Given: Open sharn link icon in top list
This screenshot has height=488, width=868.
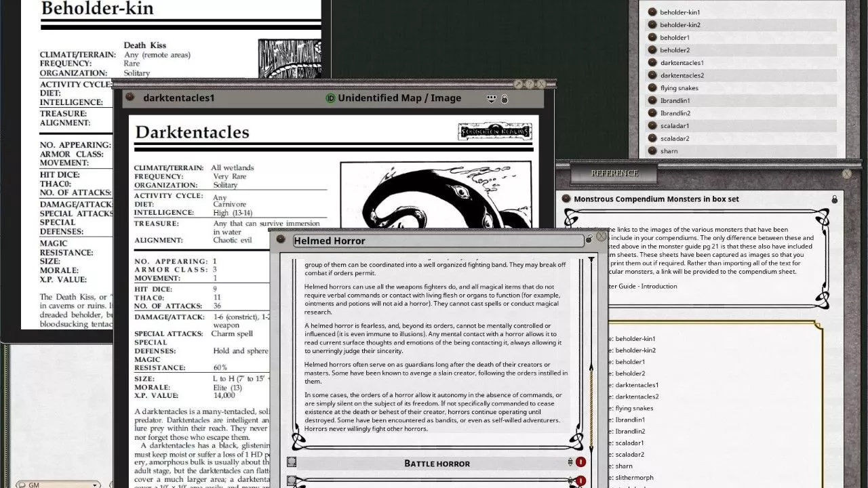Looking at the screenshot, I should 652,150.
